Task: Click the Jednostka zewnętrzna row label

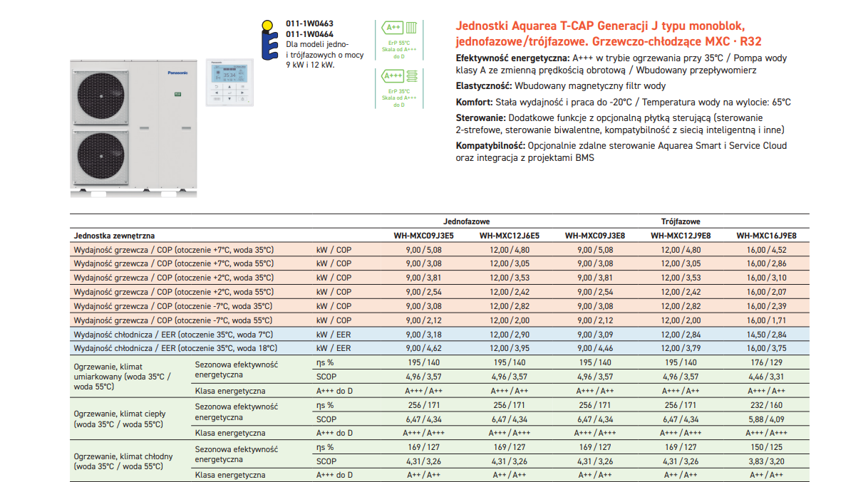Action: click(x=114, y=236)
